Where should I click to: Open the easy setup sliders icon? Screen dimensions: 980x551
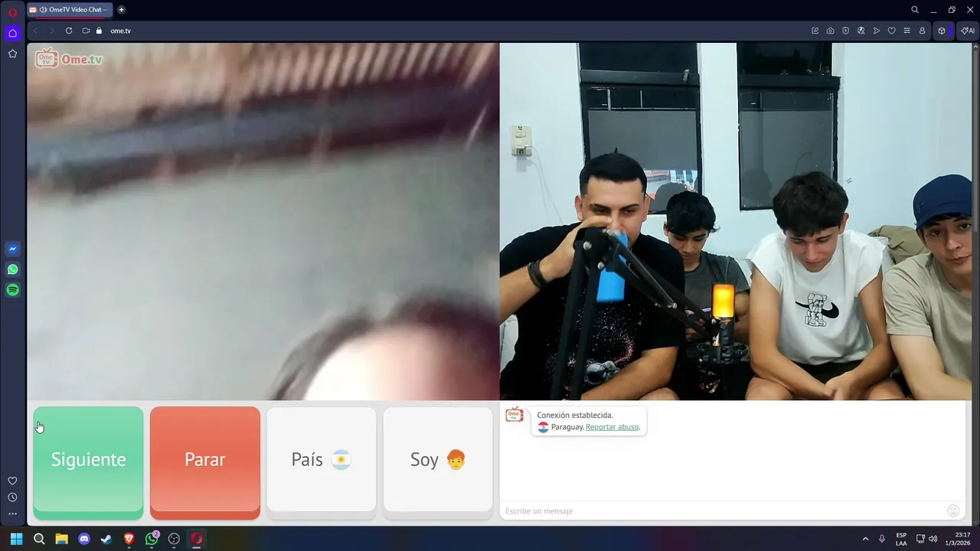907,31
